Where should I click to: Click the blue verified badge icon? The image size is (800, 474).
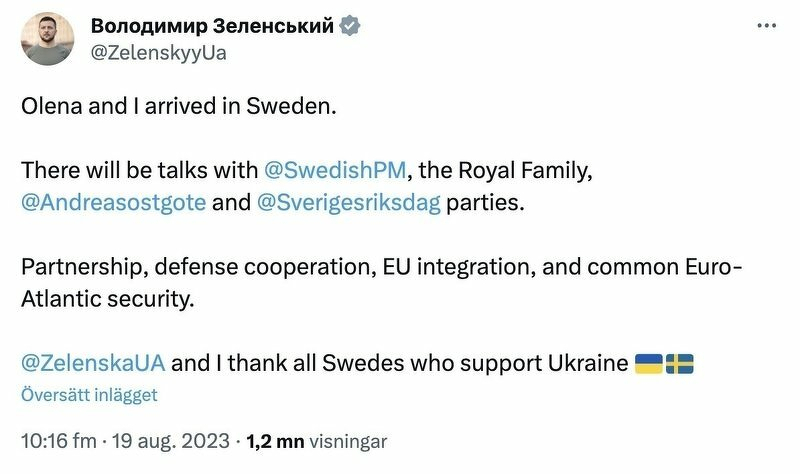349,27
